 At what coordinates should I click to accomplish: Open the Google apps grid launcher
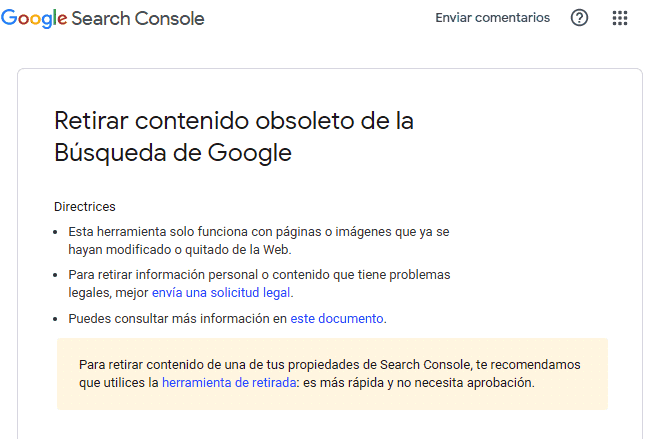tap(620, 18)
